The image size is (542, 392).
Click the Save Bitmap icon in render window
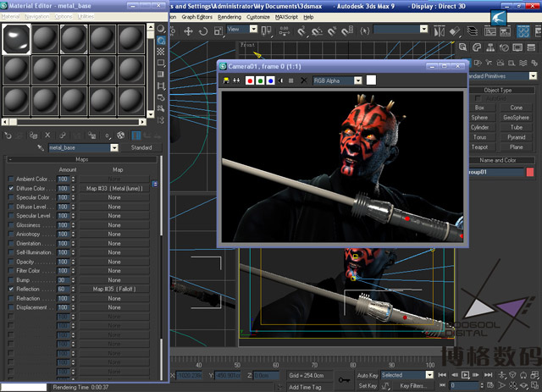[226, 80]
